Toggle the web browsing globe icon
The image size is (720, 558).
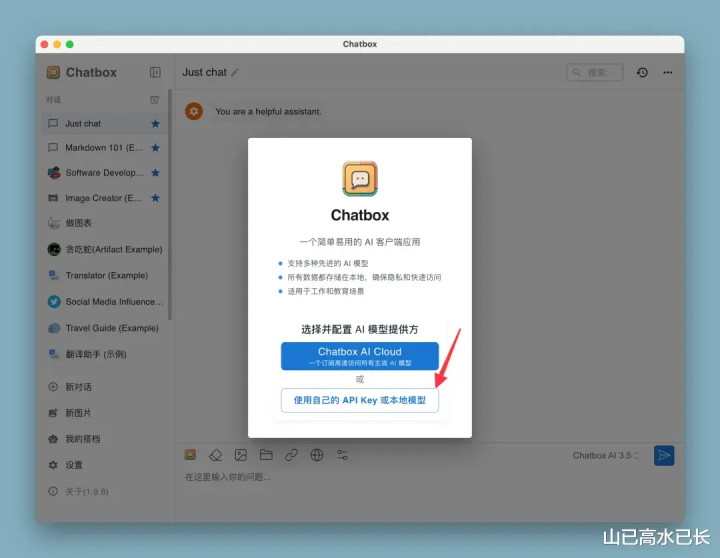point(317,455)
